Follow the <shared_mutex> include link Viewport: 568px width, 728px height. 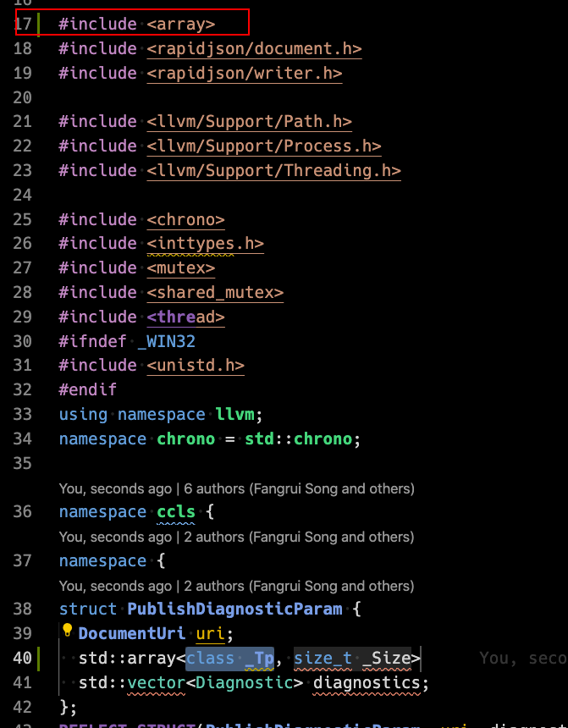[x=215, y=293]
